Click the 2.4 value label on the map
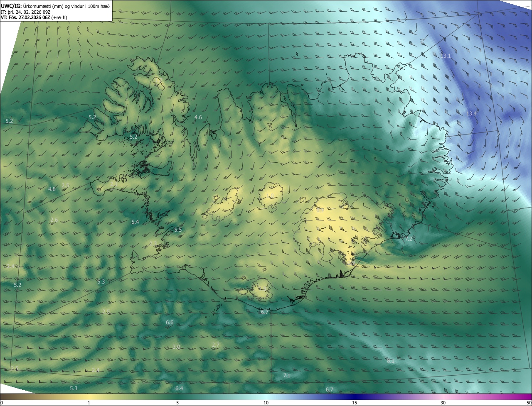 [x=96, y=370]
